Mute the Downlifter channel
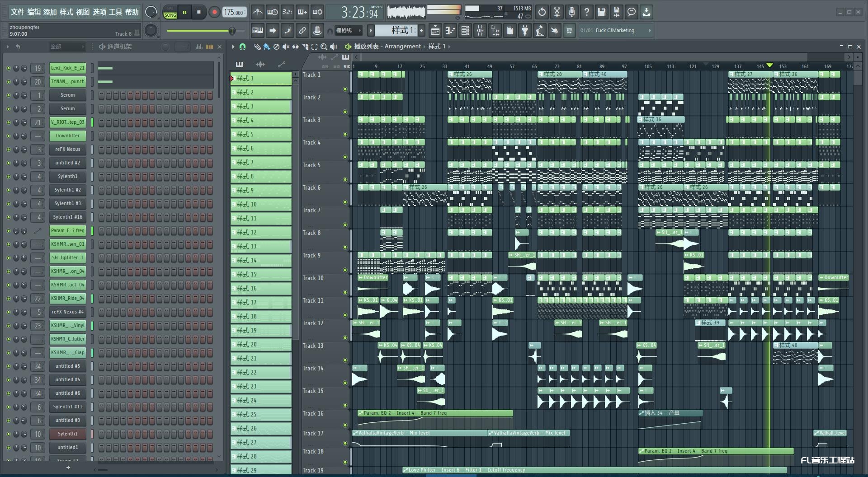 [x=9, y=136]
